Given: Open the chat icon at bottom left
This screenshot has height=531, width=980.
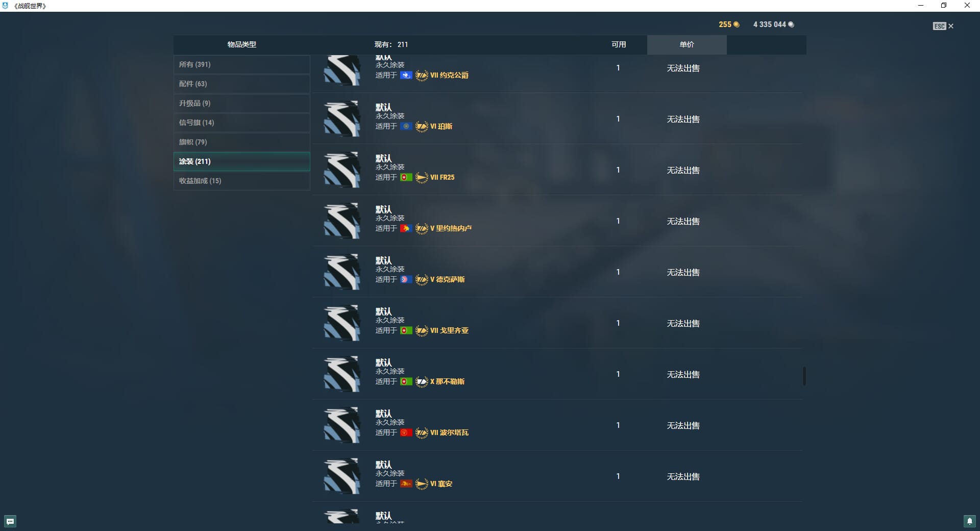Looking at the screenshot, I should click(10, 521).
